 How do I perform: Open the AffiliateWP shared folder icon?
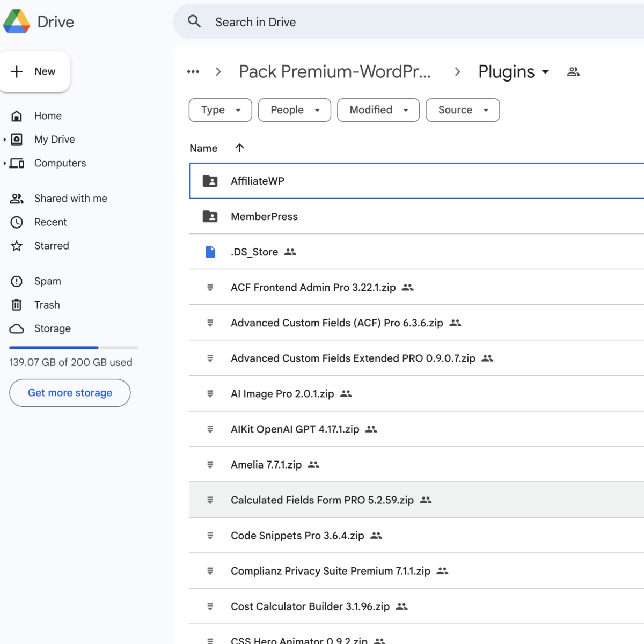[x=210, y=181]
